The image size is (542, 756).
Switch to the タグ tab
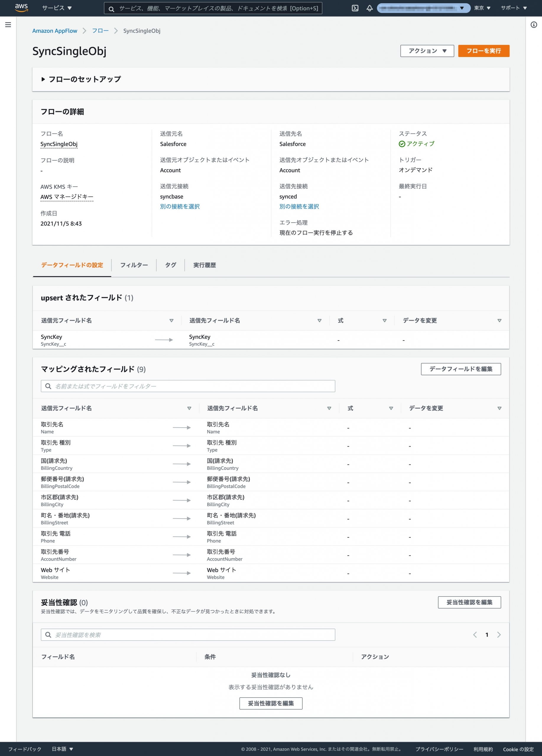171,265
